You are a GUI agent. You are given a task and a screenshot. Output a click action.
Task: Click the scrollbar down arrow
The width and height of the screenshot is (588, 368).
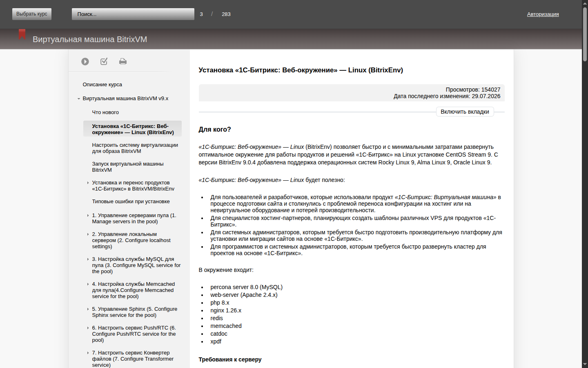point(585,364)
